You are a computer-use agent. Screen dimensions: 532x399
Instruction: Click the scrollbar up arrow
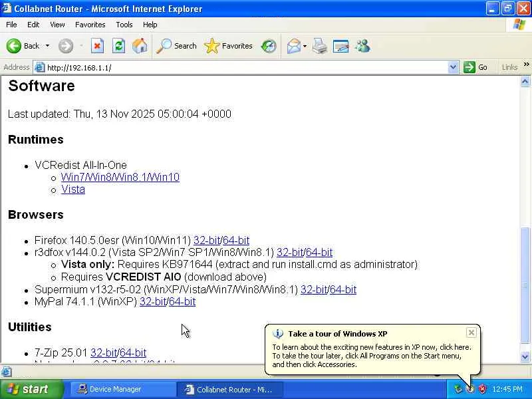click(525, 81)
